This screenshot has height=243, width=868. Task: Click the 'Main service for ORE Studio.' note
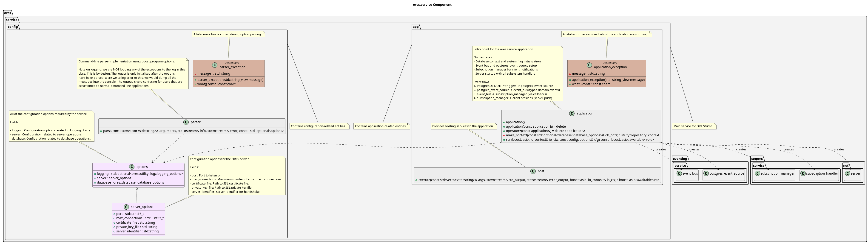point(693,126)
